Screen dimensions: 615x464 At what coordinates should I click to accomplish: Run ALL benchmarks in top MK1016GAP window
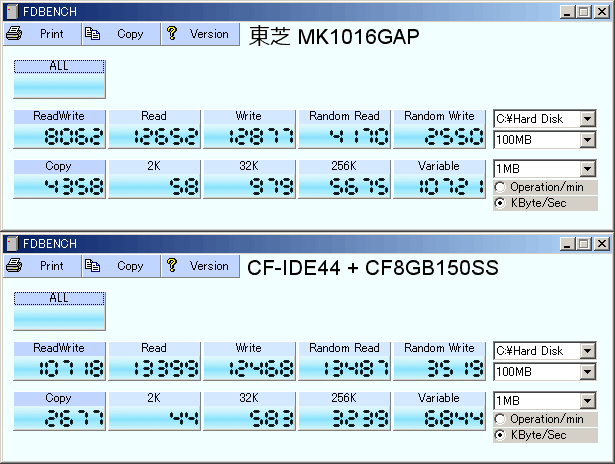pyautogui.click(x=60, y=79)
